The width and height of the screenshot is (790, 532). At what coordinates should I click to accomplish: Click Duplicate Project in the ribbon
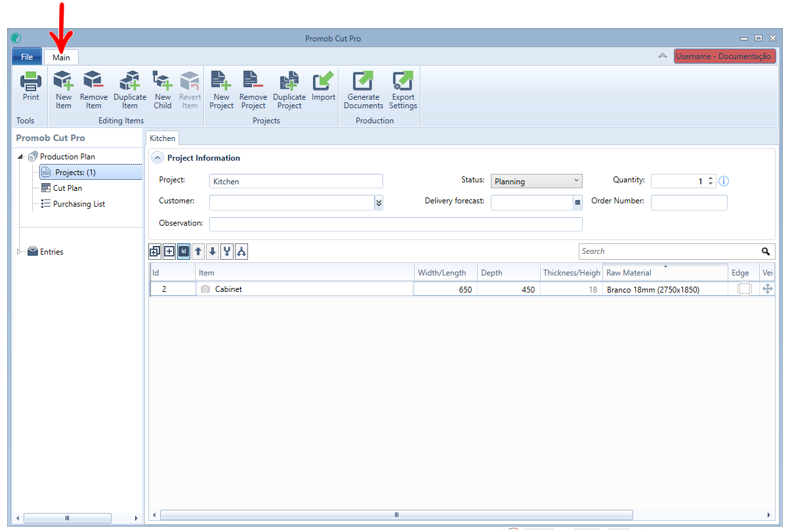coord(289,91)
